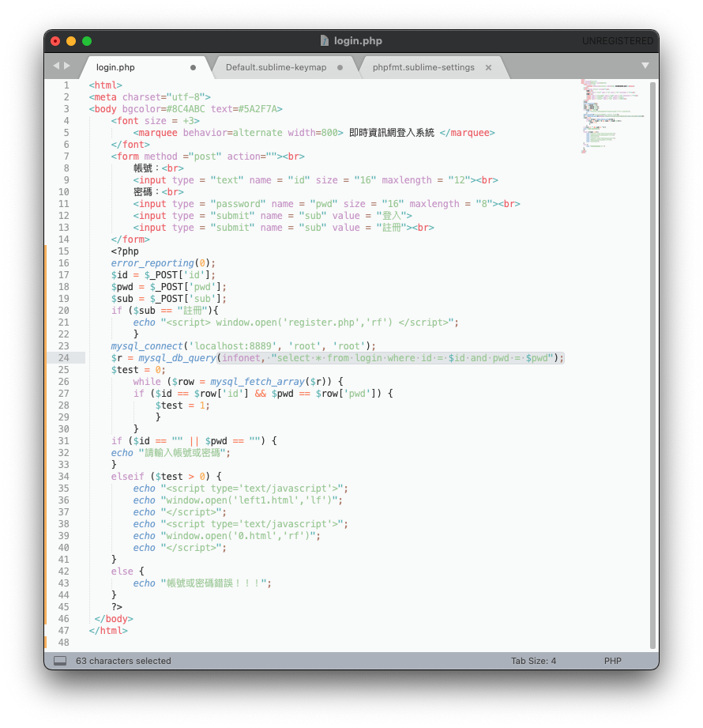Click the echo "請輸入帳號或密碼" line
703x728 pixels.
click(171, 453)
